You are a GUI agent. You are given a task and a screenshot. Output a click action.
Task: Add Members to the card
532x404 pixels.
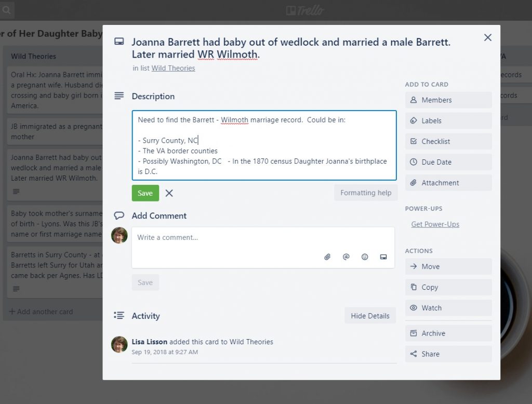tap(448, 100)
